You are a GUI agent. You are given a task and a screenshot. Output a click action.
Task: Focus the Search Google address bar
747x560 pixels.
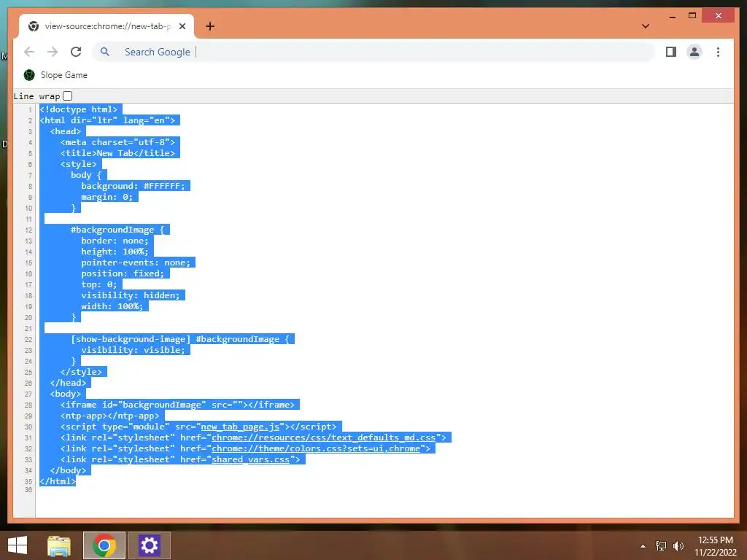pyautogui.click(x=374, y=52)
